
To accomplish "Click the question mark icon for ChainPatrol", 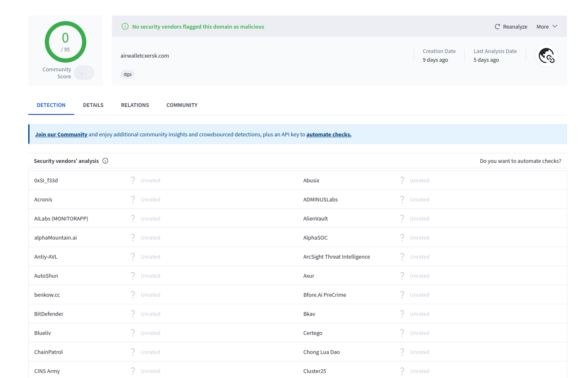I will [x=133, y=352].
